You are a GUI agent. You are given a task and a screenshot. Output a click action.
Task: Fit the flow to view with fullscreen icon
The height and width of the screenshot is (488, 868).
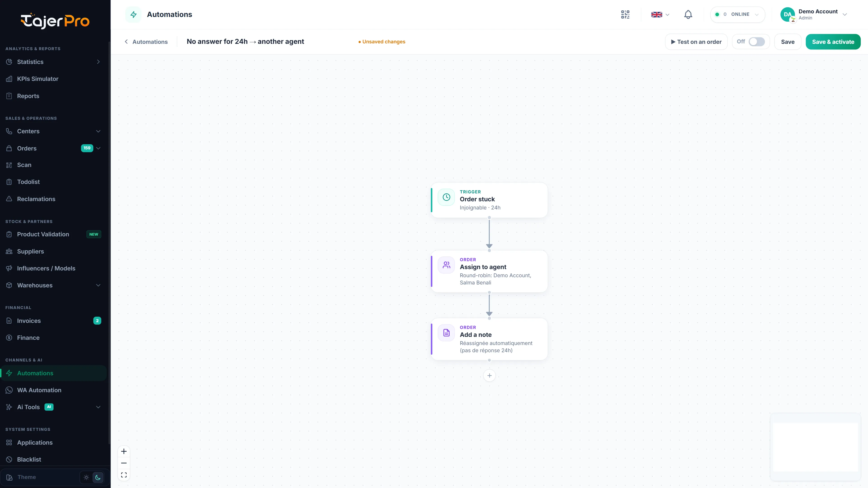pos(124,475)
